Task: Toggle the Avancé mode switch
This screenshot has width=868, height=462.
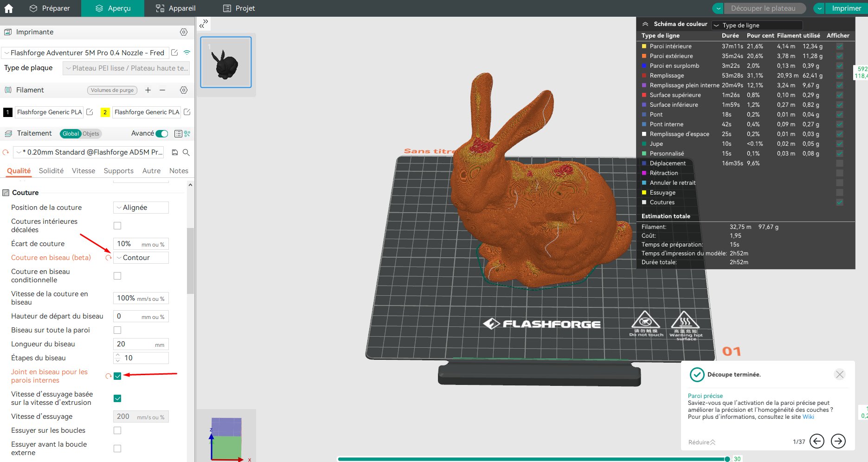Action: click(x=162, y=134)
